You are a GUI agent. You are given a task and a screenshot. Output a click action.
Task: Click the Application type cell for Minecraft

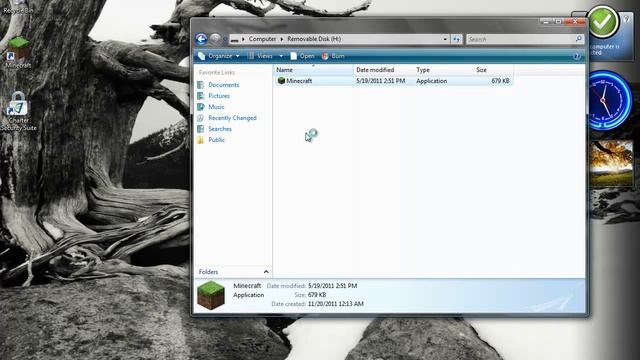coord(431,81)
